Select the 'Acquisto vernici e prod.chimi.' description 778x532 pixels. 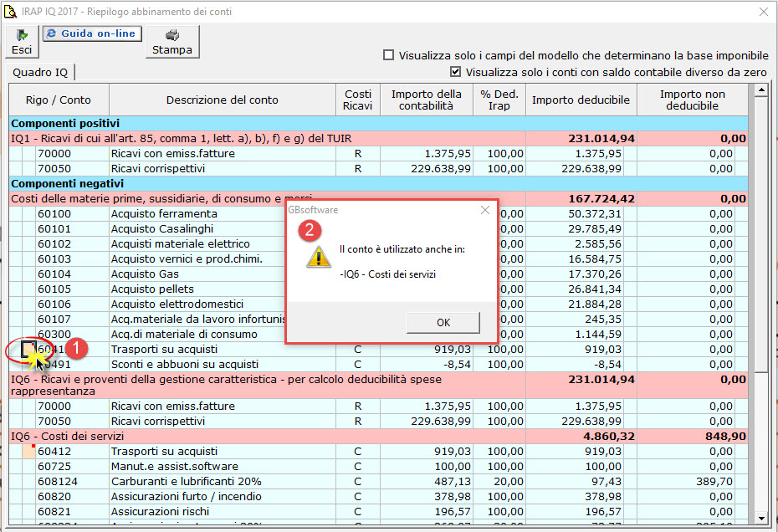(187, 258)
